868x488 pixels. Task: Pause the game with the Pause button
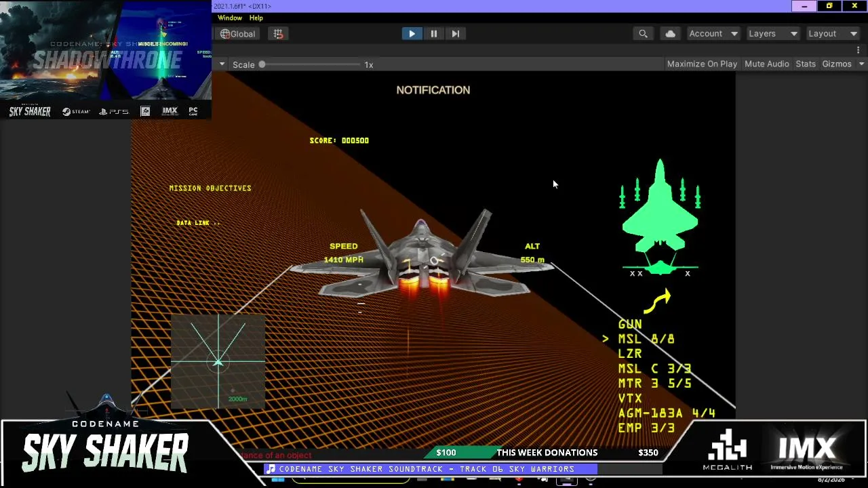pyautogui.click(x=434, y=34)
